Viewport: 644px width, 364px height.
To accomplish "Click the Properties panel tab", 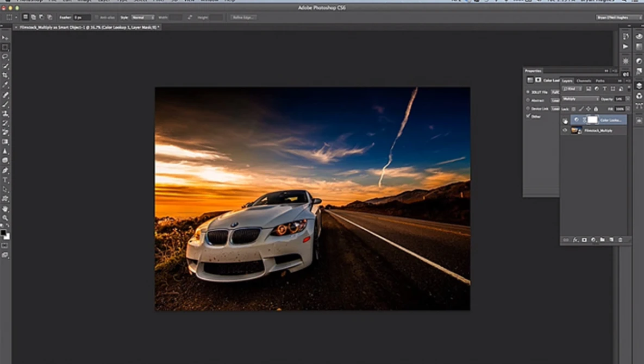I will 533,71.
